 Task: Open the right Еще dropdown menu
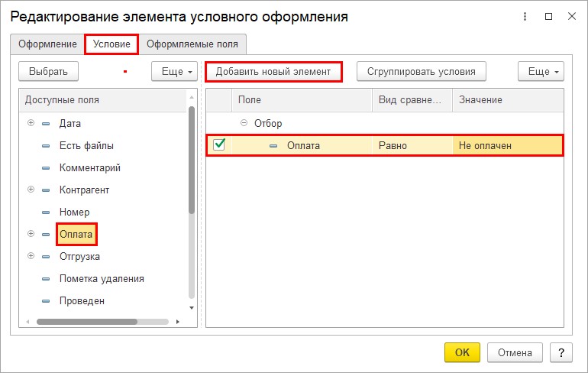541,72
